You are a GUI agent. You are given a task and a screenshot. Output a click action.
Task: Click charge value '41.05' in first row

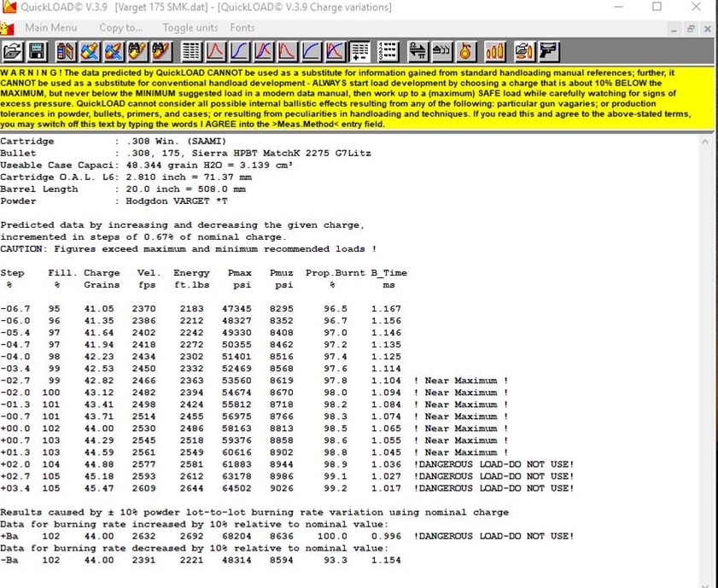[99, 309]
